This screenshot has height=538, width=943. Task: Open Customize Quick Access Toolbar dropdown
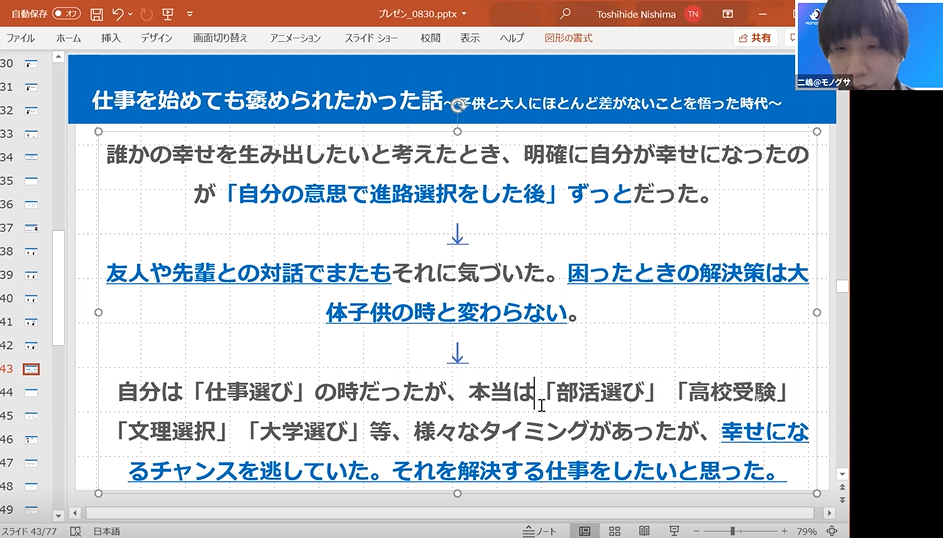click(190, 14)
